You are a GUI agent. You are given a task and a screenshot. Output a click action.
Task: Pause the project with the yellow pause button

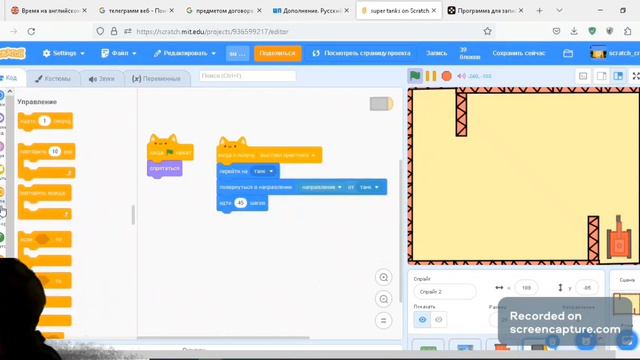pyautogui.click(x=431, y=76)
